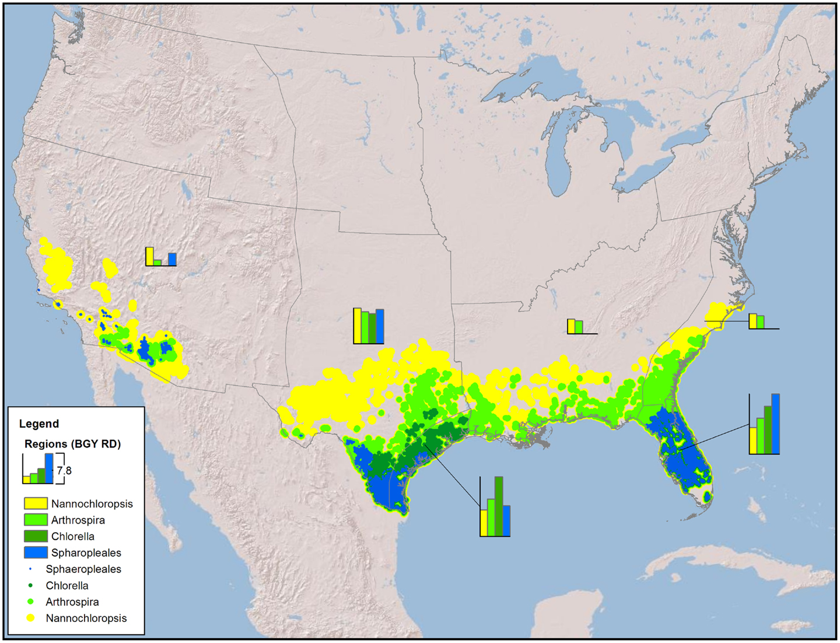Image resolution: width=840 pixels, height=643 pixels.
Task: Click 'Spharopleales' label beside the blue rectangle
Action: pos(86,553)
